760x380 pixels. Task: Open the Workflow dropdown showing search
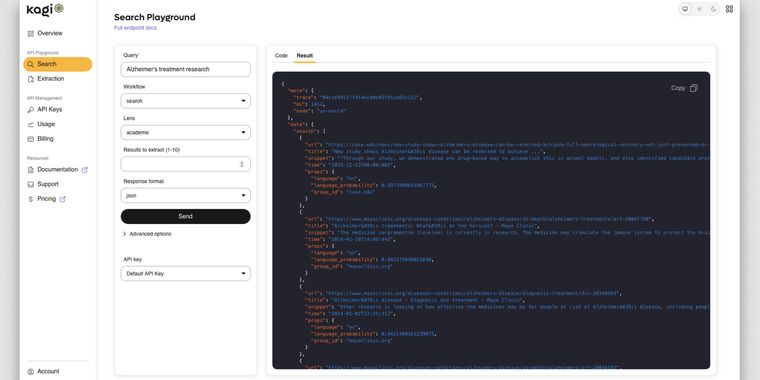pos(186,101)
